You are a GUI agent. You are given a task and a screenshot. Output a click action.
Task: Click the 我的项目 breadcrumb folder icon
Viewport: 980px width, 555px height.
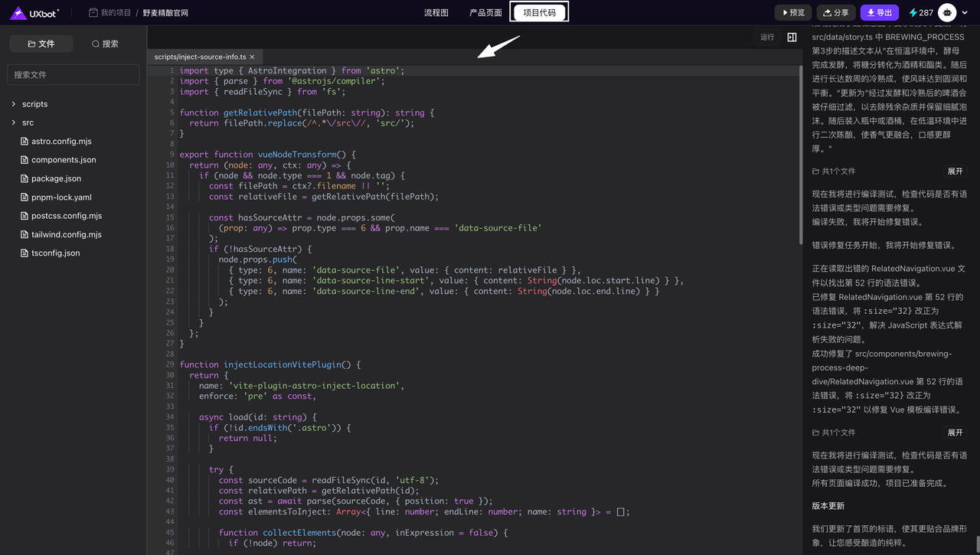pyautogui.click(x=93, y=12)
